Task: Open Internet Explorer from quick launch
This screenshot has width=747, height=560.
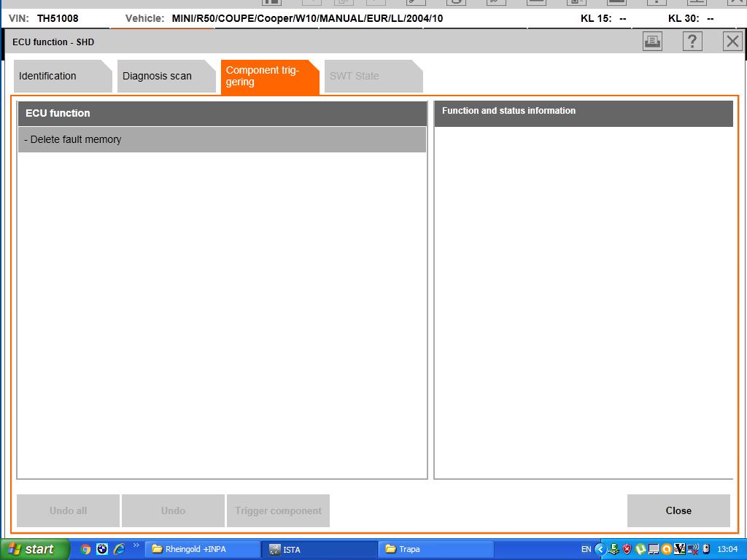Action: (119, 549)
